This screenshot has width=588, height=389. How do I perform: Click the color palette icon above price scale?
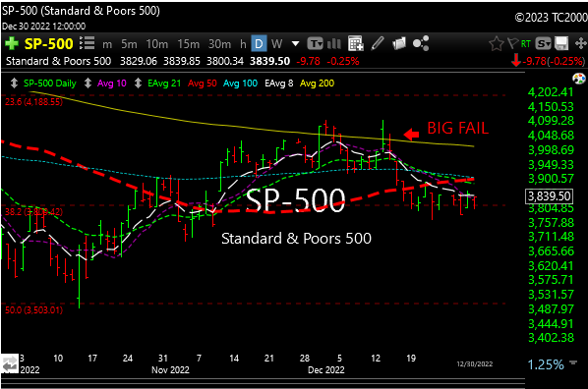point(579,79)
